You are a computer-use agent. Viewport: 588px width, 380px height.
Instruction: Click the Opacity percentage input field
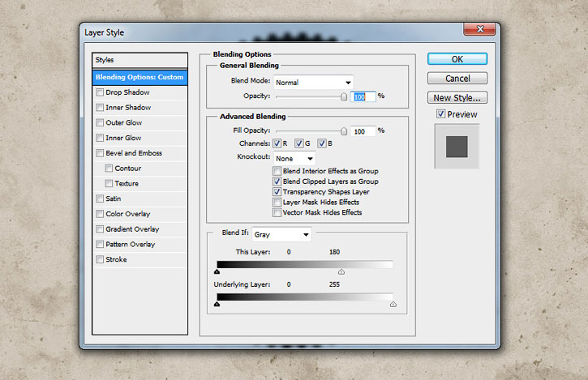pyautogui.click(x=363, y=97)
